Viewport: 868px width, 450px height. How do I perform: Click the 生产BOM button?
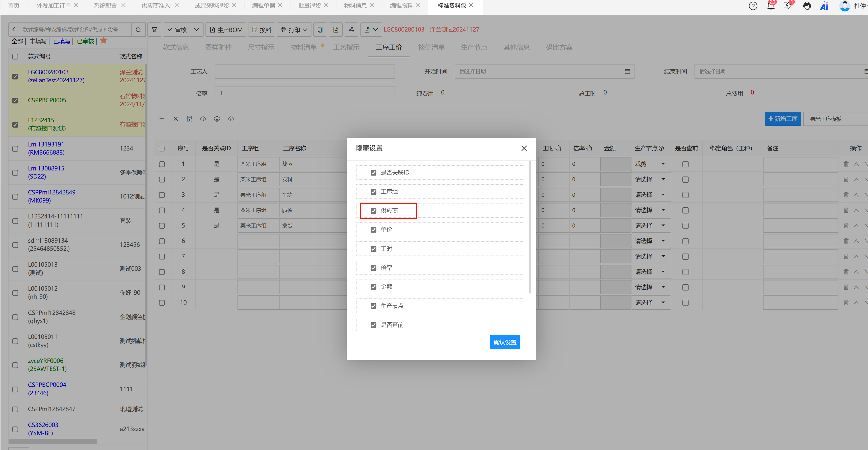(x=226, y=30)
